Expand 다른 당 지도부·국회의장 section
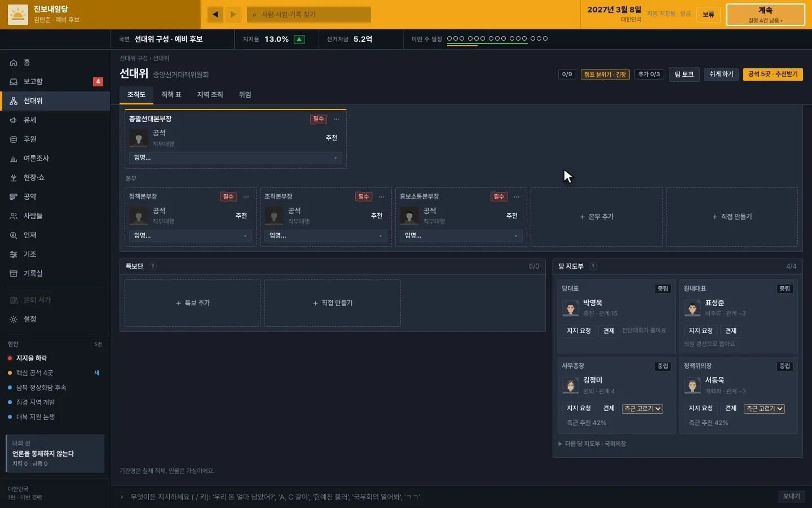Screen dimensions: 812x508 pos(593,444)
